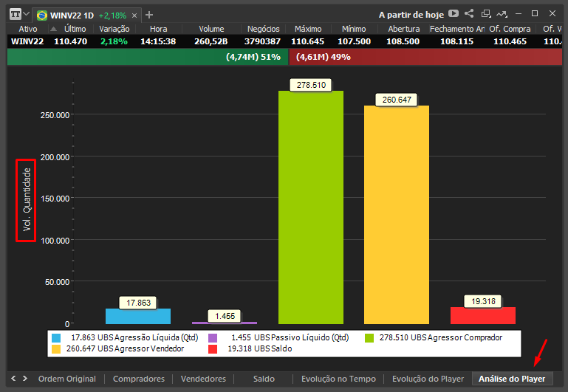This screenshot has width=568, height=392.
Task: Click purple legend swatch for Passivo Líquido
Action: pyautogui.click(x=213, y=338)
